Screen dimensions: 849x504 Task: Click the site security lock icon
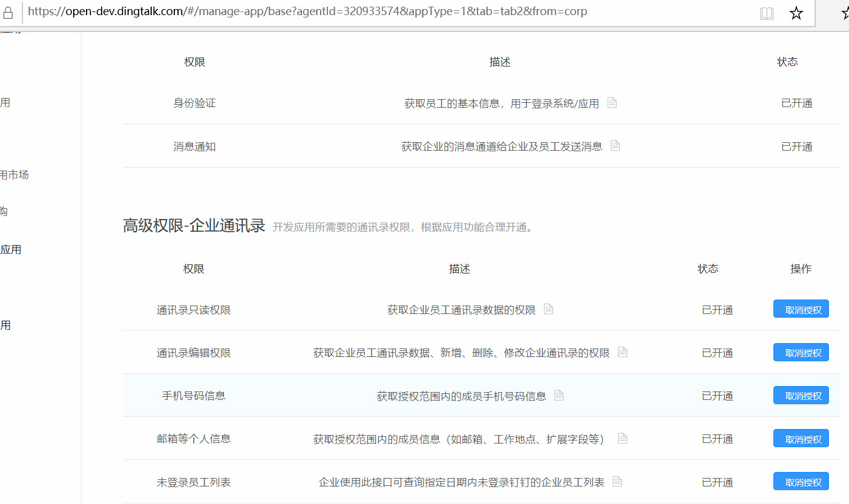click(8, 13)
